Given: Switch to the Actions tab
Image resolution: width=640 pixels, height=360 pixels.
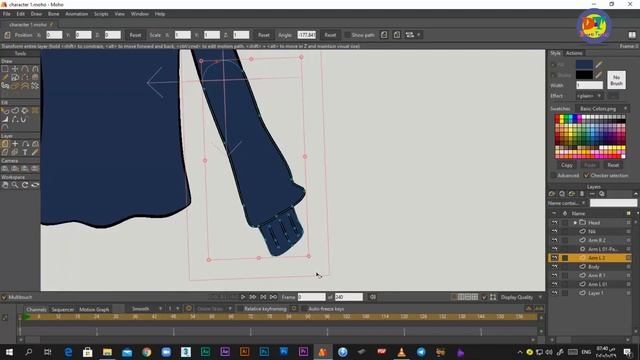Looking at the screenshot, I should (x=574, y=53).
